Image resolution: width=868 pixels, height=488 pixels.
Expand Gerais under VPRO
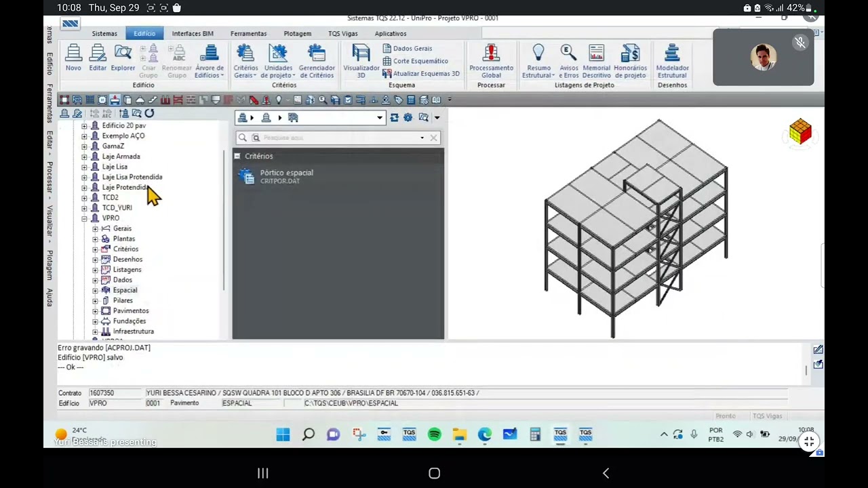[95, 228]
